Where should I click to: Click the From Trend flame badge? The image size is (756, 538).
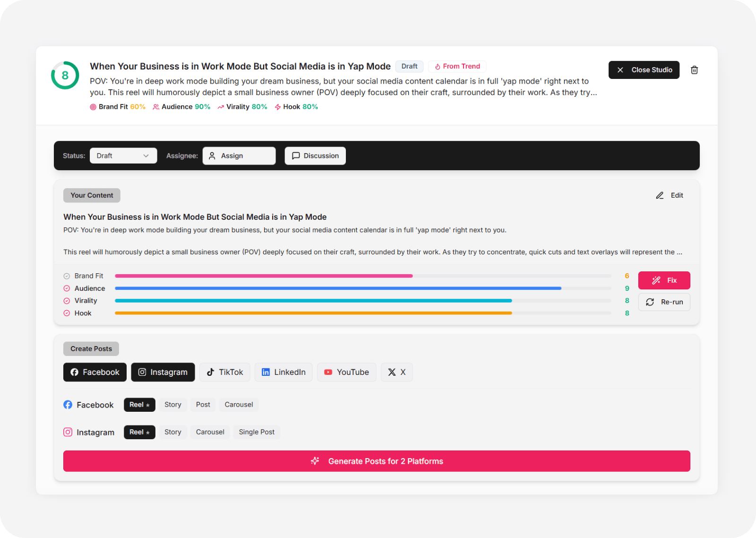457,66
